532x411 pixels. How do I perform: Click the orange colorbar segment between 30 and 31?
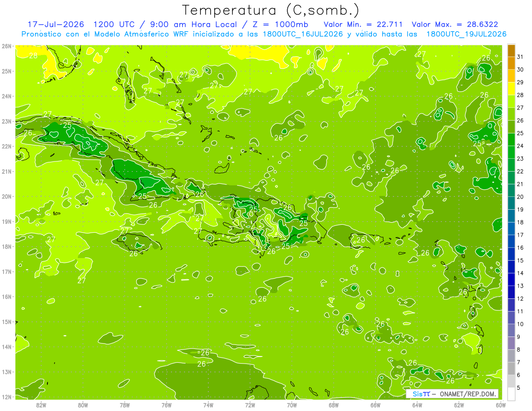[511, 63]
